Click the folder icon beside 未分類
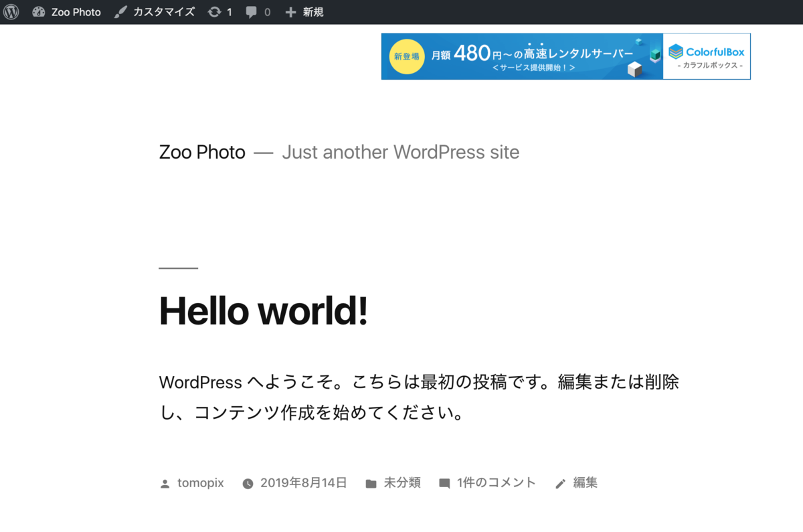The image size is (803, 532). (370, 482)
